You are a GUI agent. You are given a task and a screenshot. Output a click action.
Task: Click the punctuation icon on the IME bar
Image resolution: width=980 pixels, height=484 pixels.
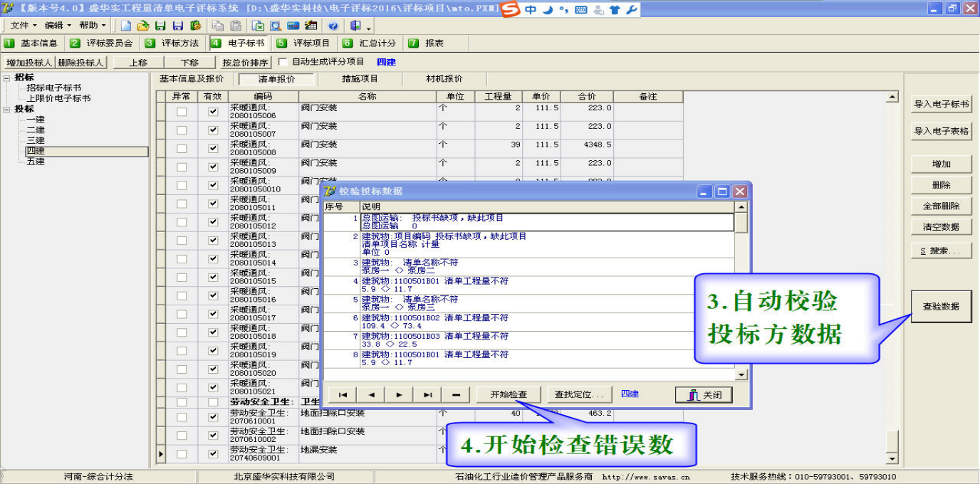[563, 10]
